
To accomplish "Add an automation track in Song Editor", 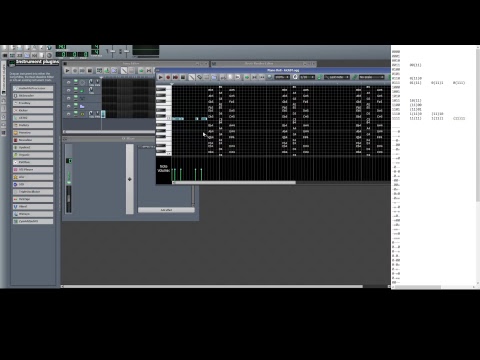I will pos(114,70).
